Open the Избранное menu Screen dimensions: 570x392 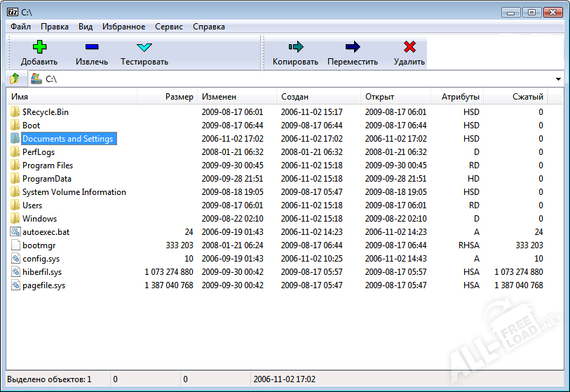tap(123, 27)
